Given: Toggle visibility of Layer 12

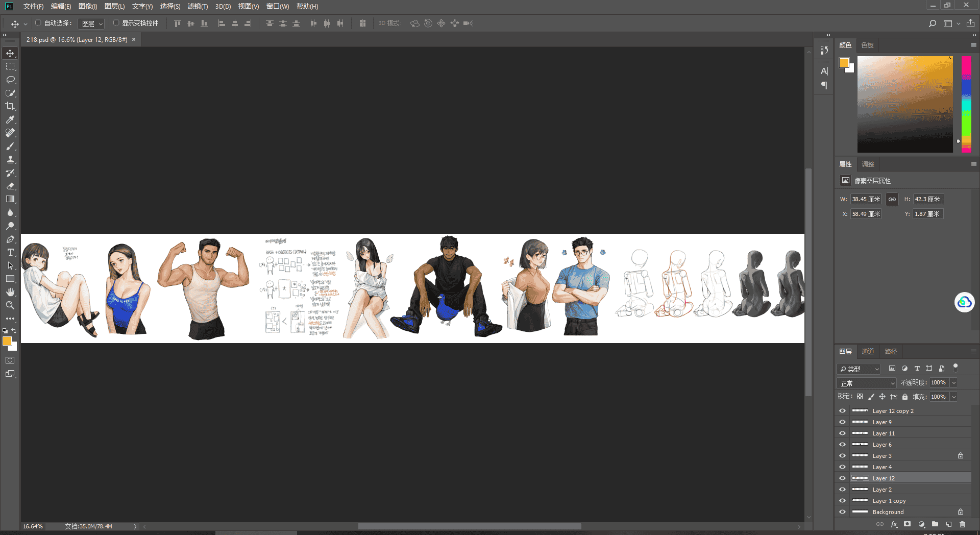Looking at the screenshot, I should pos(842,478).
